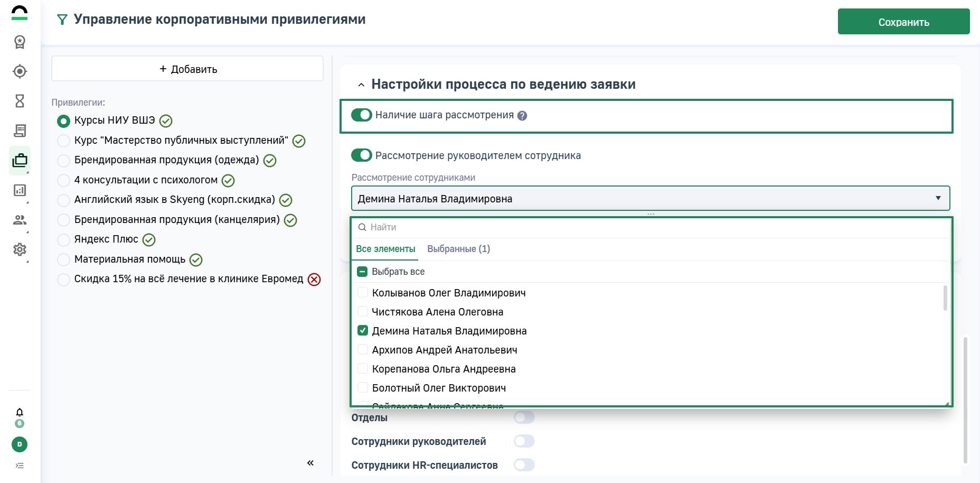
Task: Click the Добавить button
Action: coord(187,69)
